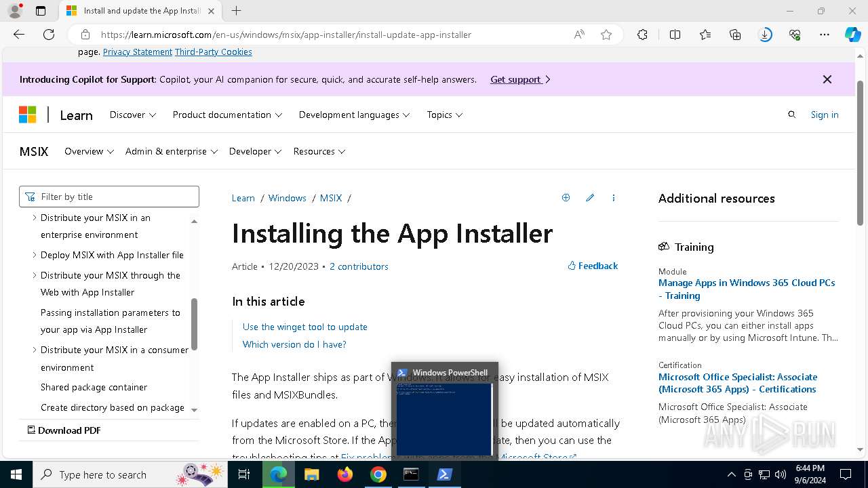
Task: Show the Downloads panel
Action: point(765,35)
